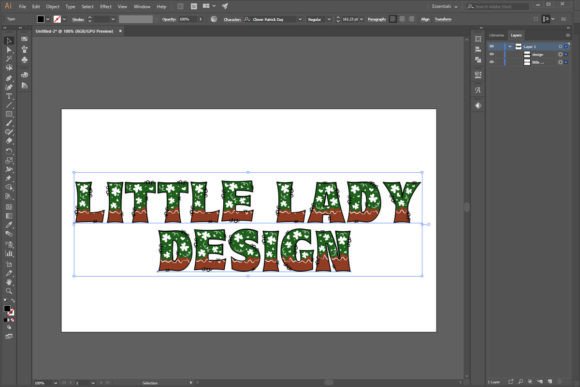Screen dimensions: 580x387
Task: Select the Selection tool arrow
Action: (9, 41)
